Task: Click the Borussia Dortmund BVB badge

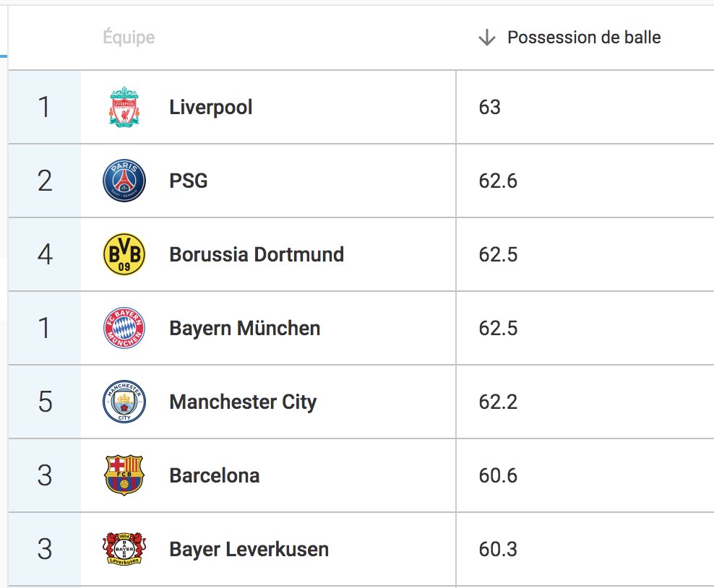Action: tap(124, 254)
